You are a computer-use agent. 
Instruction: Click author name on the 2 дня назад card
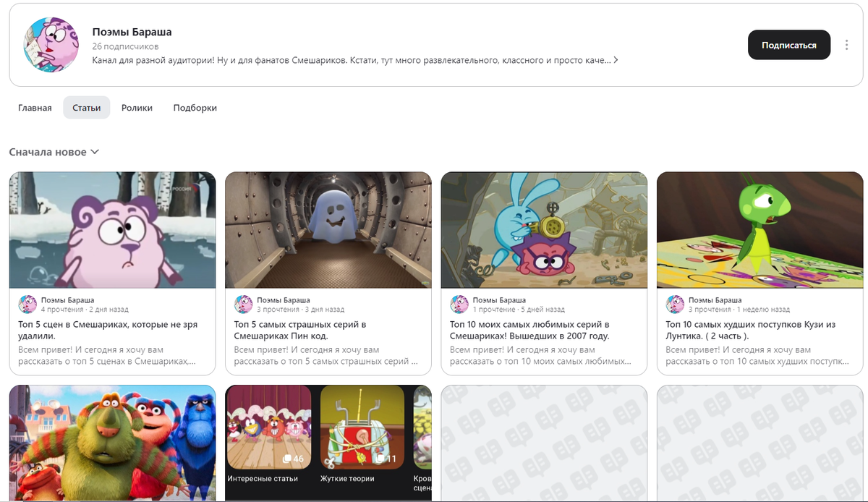pos(67,300)
